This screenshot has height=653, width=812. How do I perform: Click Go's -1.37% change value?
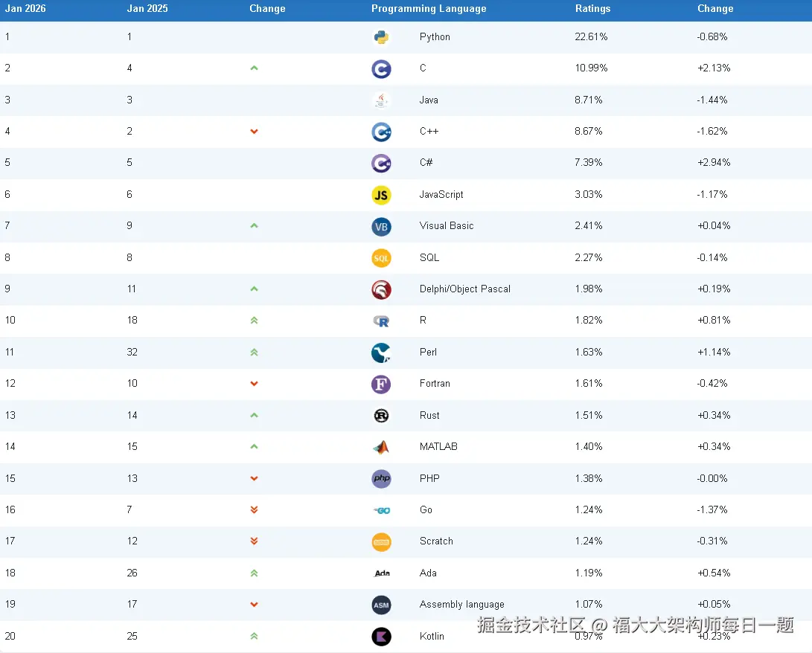point(712,509)
